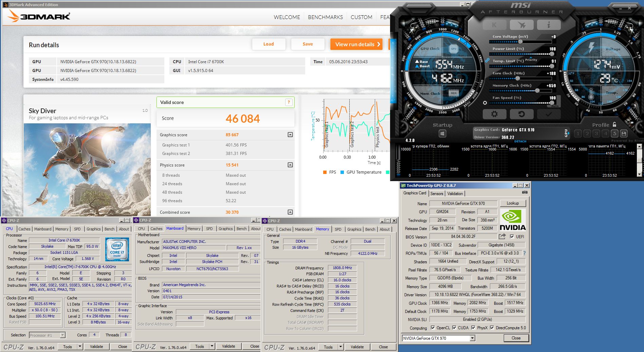The width and height of the screenshot is (644, 352).
Task: Toggle Afterburner apply at Windows startup icon
Action: (x=442, y=134)
